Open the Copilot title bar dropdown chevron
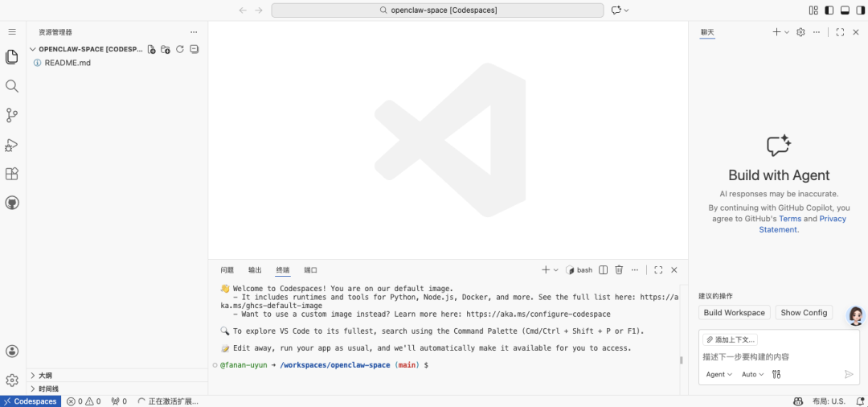 [627, 10]
